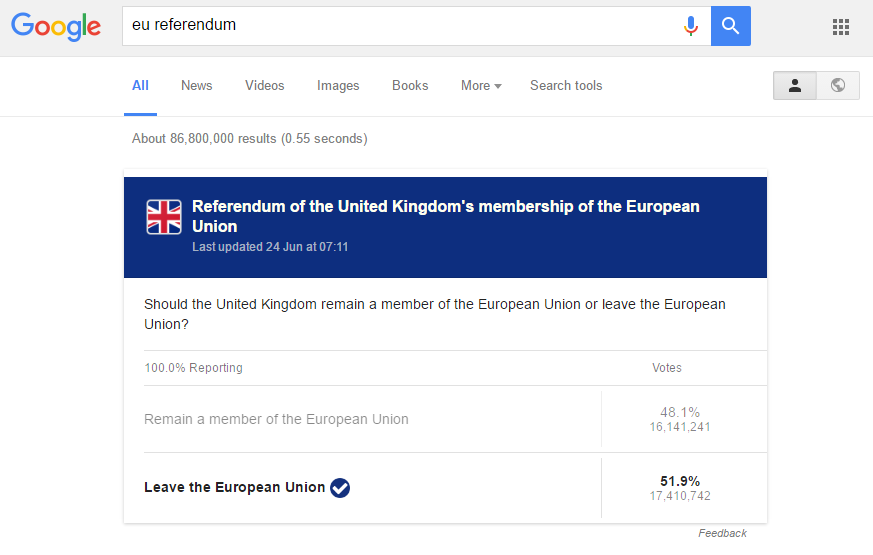Click the Union Jack flag icon
The width and height of the screenshot is (873, 555).
point(164,217)
